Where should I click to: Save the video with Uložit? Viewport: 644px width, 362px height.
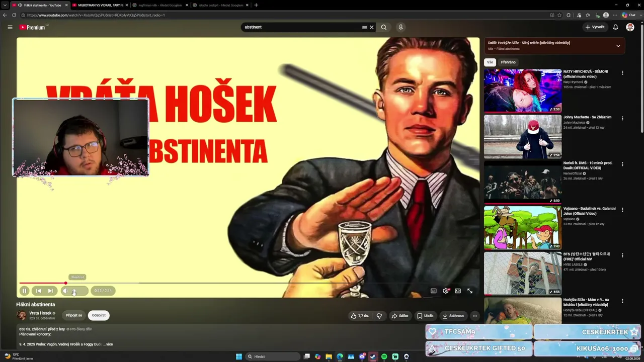(425, 316)
